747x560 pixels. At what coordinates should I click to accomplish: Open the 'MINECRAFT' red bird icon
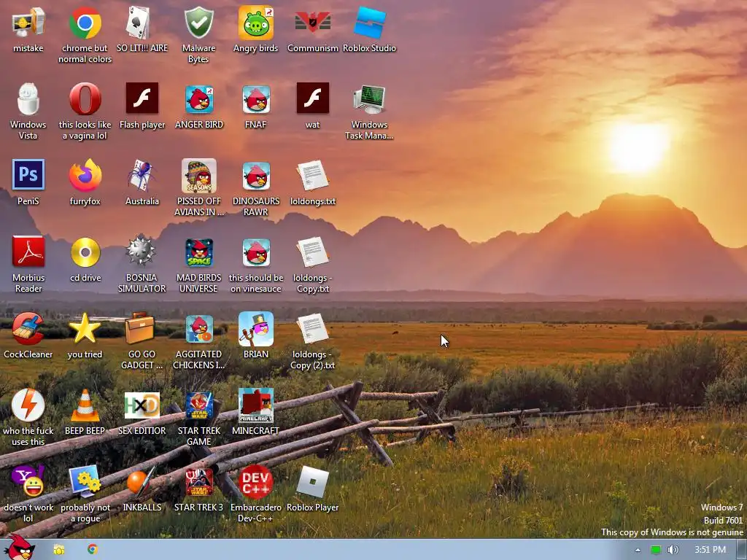[256, 405]
